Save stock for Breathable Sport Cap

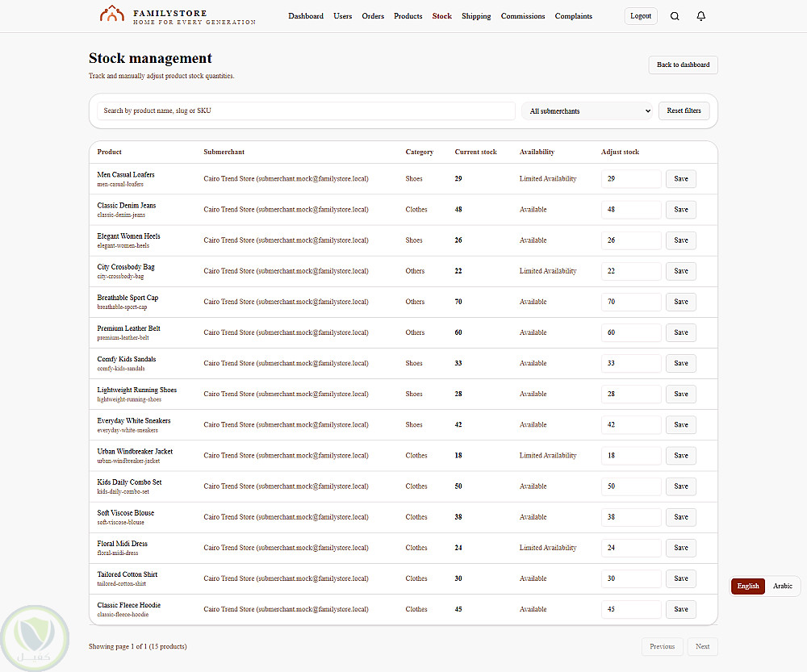coord(681,302)
